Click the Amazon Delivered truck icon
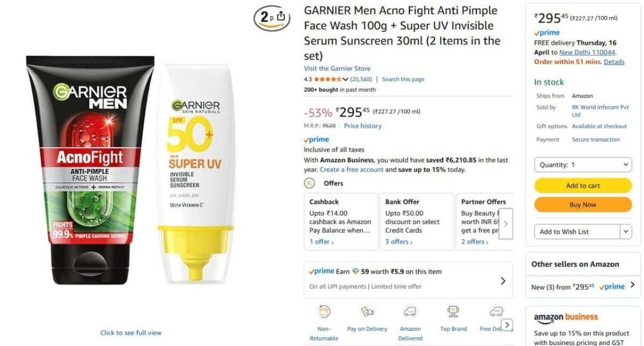The image size is (644, 346). coord(410,312)
